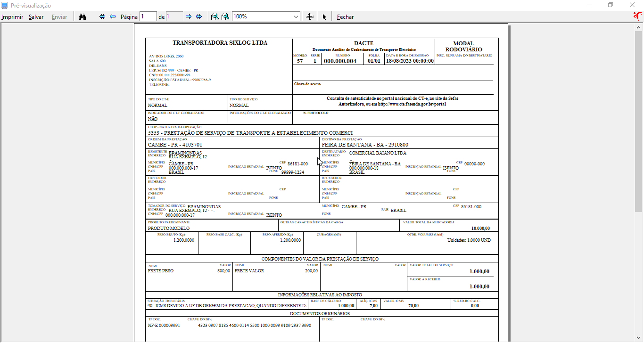Click 'AV DOS LOGS, 2060' address

click(166, 56)
